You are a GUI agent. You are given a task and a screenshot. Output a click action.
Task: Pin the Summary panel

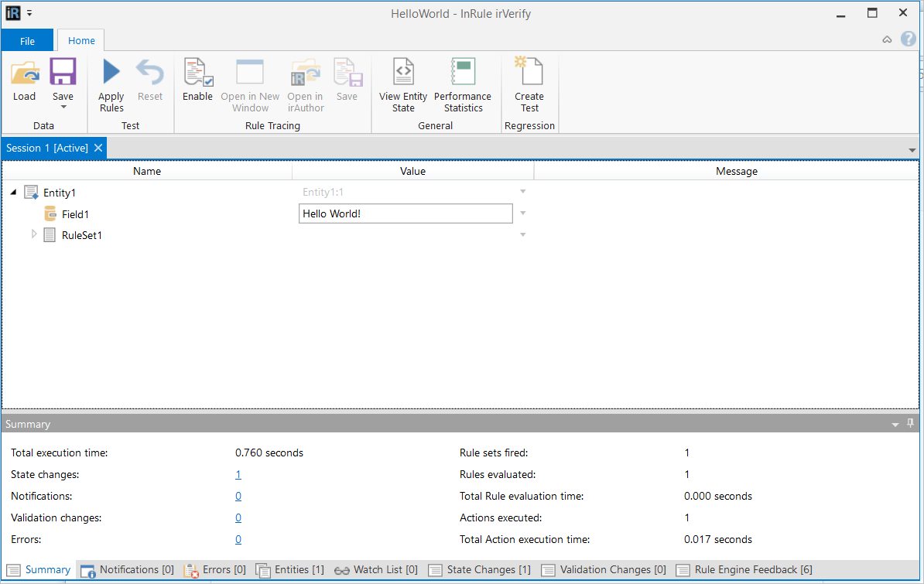point(910,423)
